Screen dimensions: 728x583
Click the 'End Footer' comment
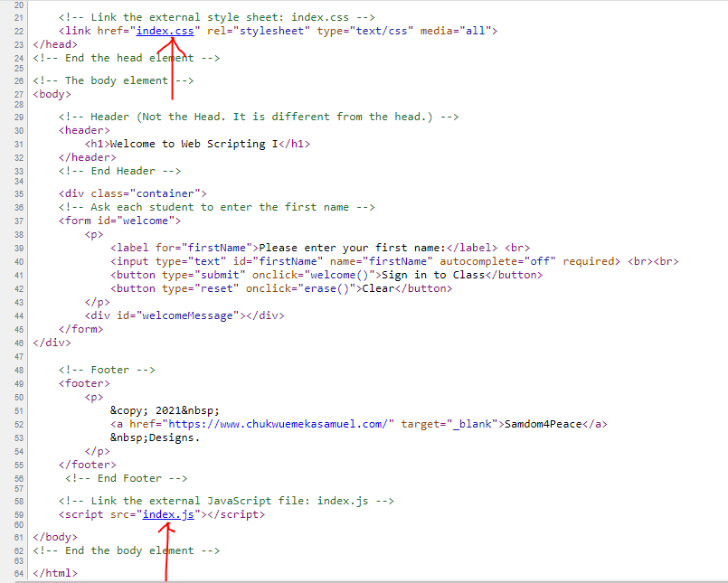127,478
